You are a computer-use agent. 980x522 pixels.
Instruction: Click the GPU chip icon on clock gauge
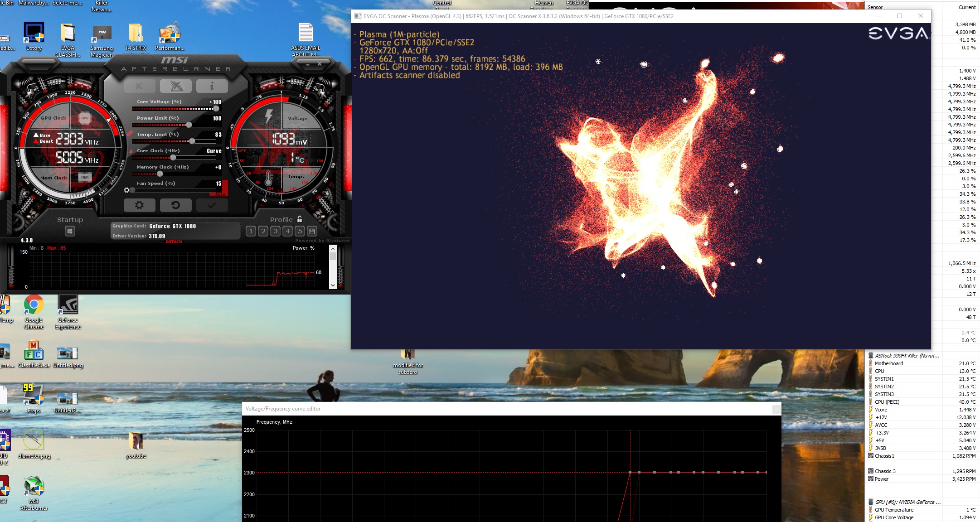85,118
